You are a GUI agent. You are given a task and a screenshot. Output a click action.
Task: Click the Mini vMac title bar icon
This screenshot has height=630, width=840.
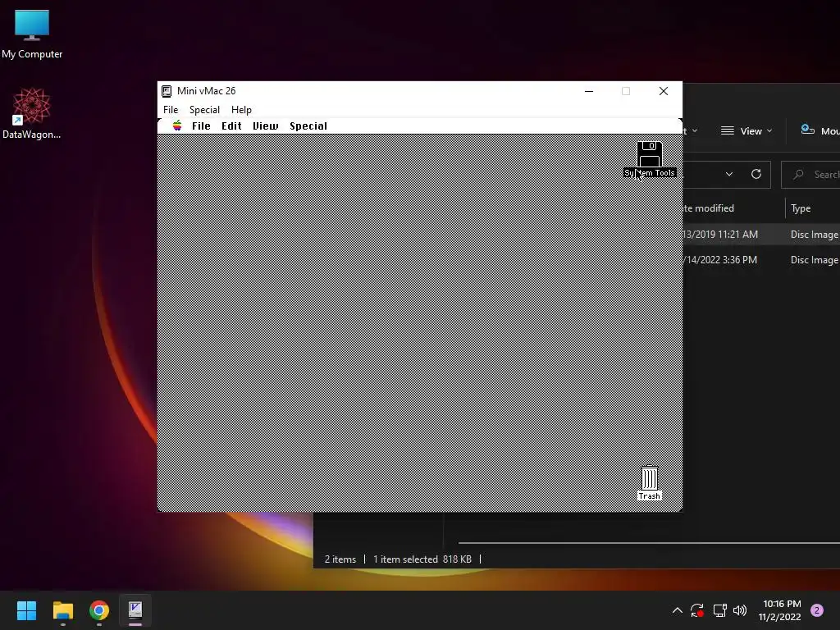(x=167, y=91)
